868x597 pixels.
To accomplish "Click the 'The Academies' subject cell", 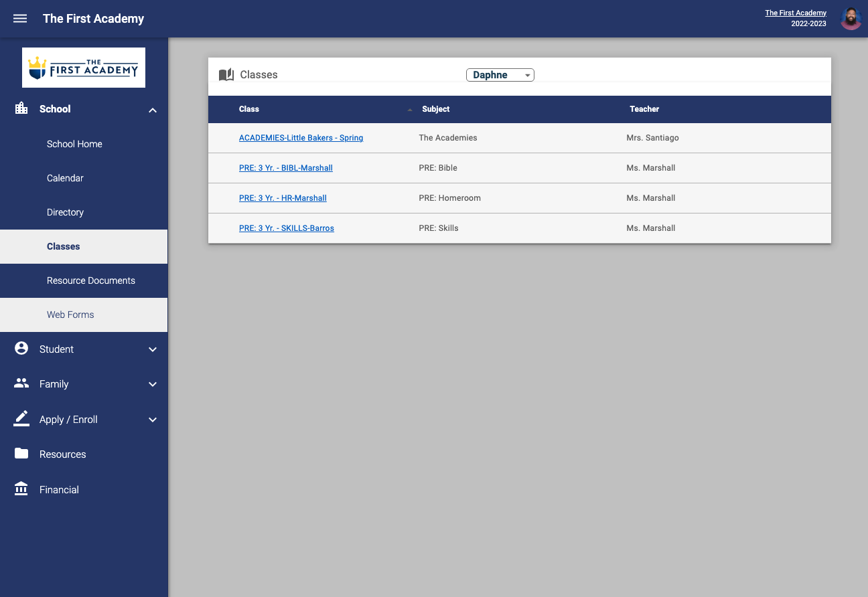I will [448, 138].
